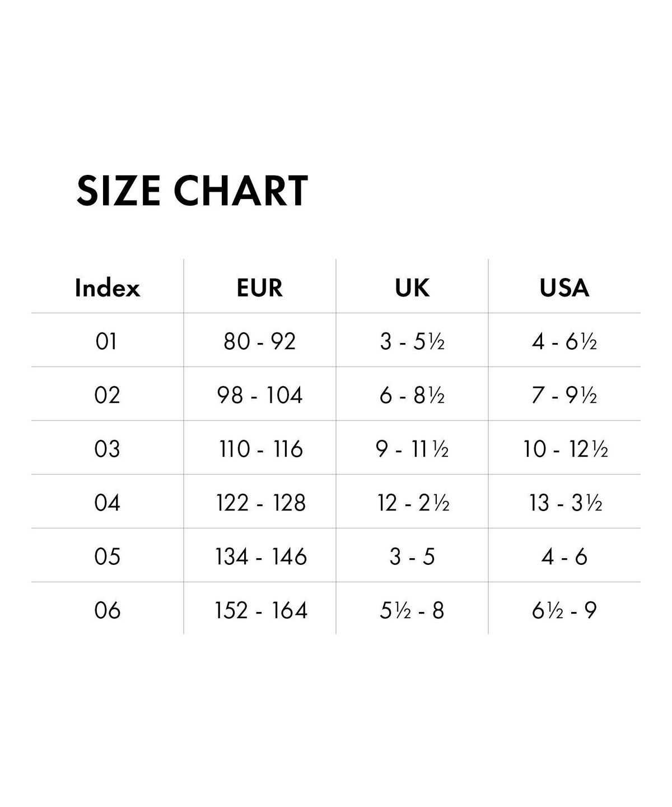Click the EUR size 80 - 92 cell

pyautogui.click(x=260, y=341)
